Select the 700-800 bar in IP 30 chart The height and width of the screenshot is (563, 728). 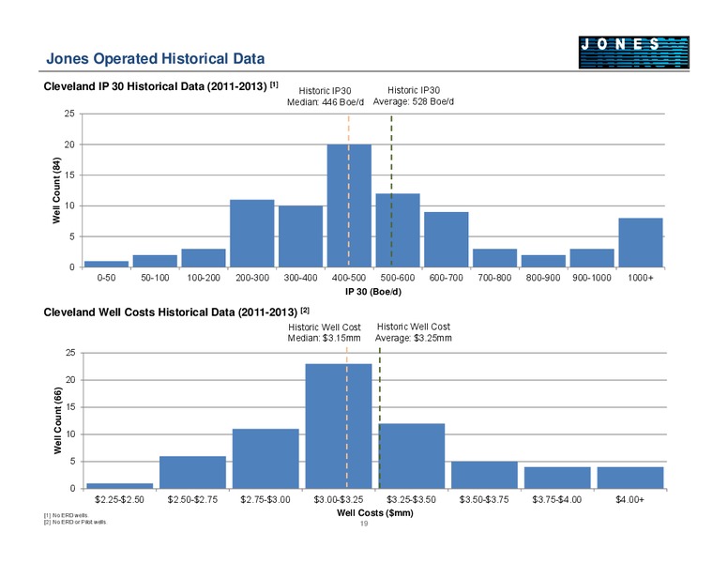495,258
